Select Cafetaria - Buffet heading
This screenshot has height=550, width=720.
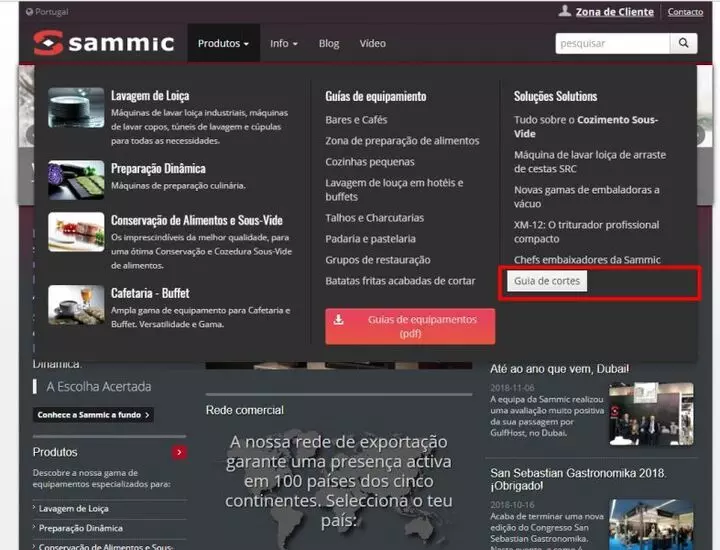pos(150,293)
